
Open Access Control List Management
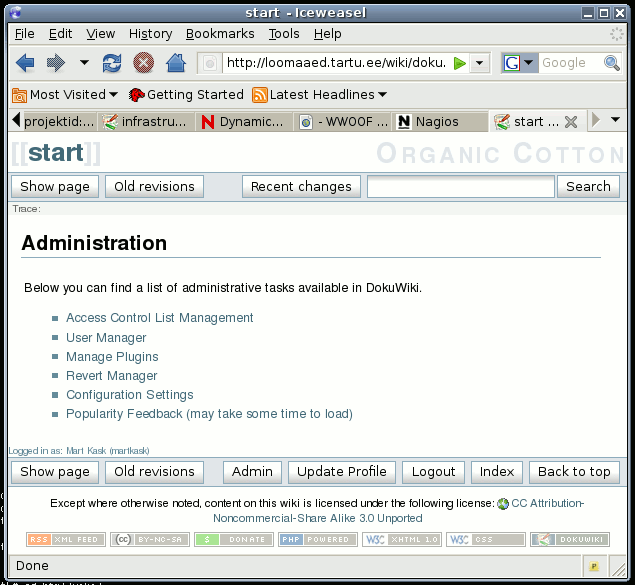[x=160, y=318]
